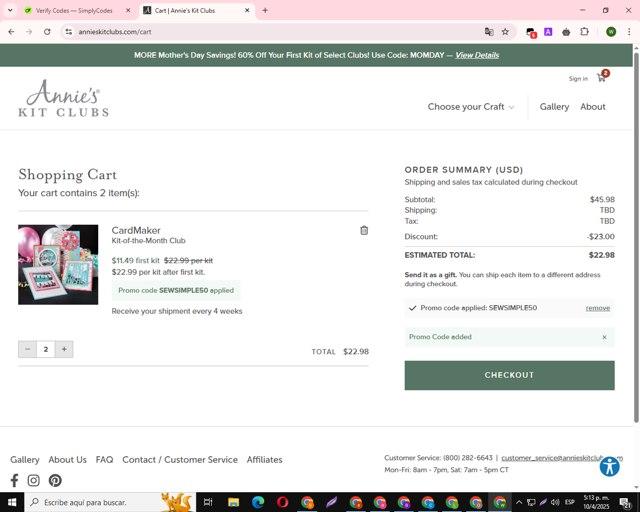Image resolution: width=640 pixels, height=512 pixels.
Task: Increase CardMaker quantity with plus
Action: coord(64,349)
